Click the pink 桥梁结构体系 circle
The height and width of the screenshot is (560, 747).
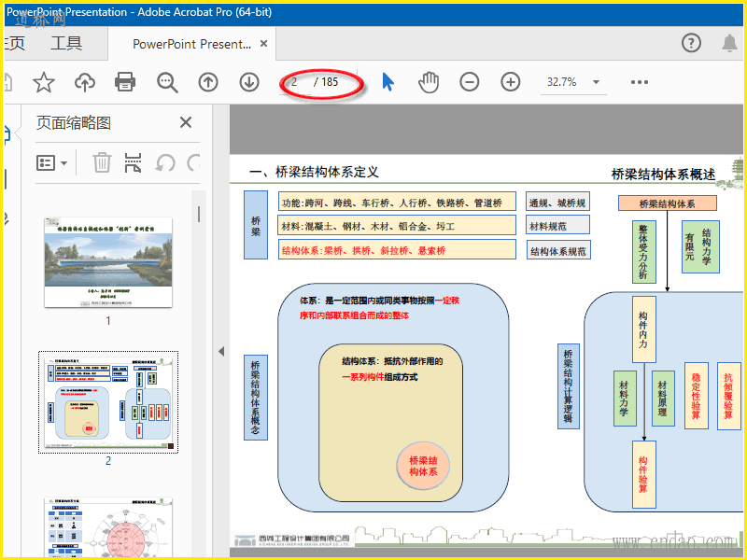423,466
